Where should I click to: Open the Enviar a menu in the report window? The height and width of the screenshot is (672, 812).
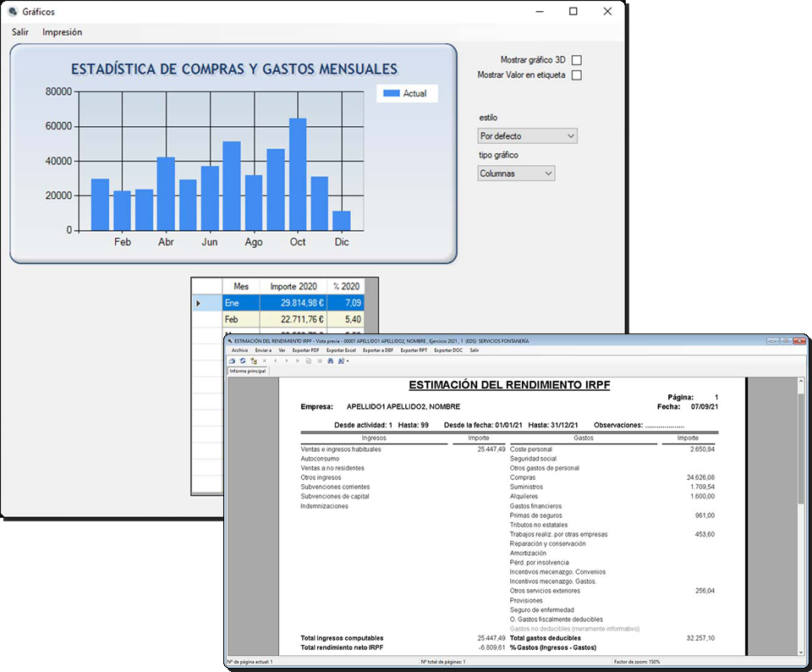263,350
